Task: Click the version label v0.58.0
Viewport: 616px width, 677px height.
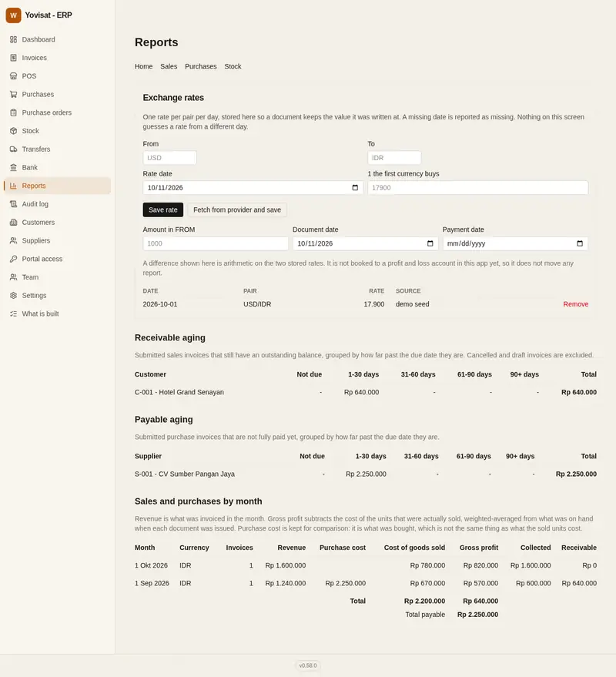Action: coord(308,665)
